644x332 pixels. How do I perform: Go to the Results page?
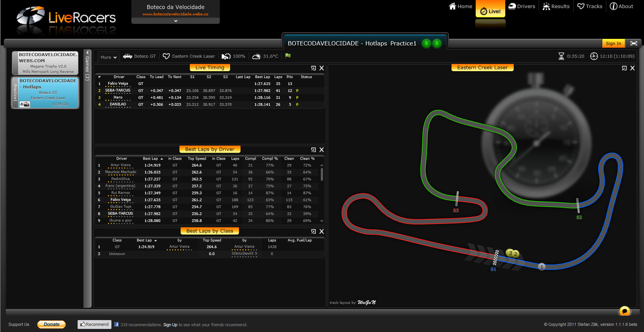pos(556,6)
